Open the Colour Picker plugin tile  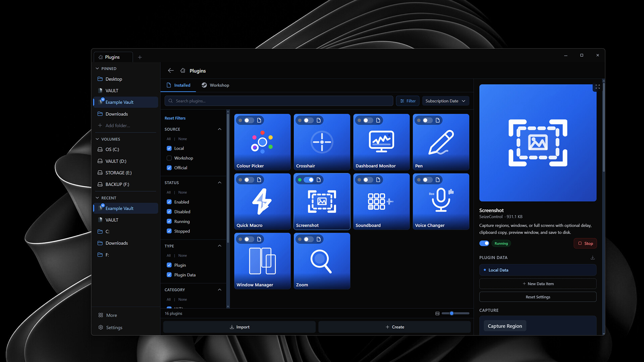(262, 142)
